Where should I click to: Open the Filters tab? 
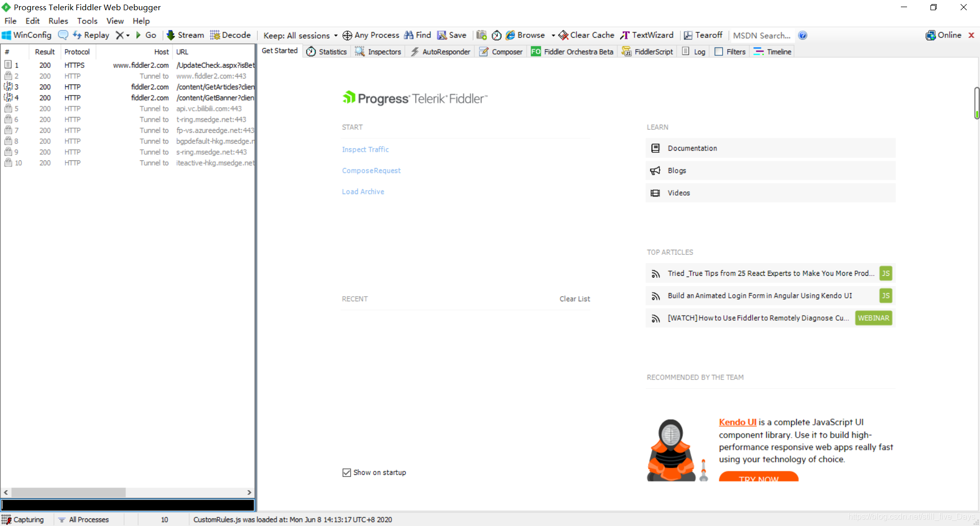(730, 52)
